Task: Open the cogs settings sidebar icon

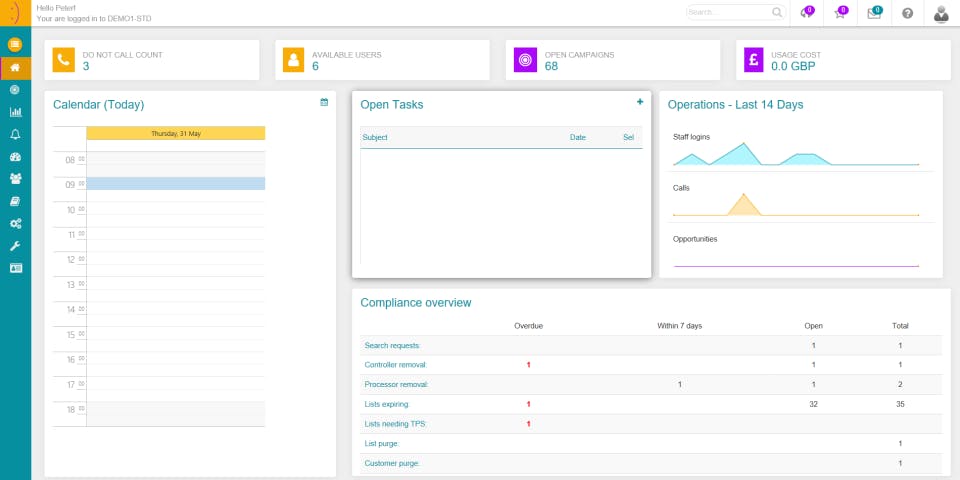Action: [15, 223]
